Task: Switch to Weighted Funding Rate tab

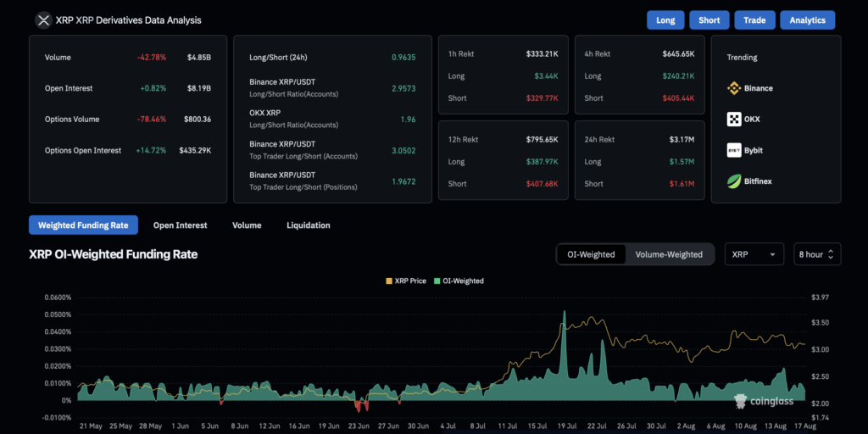Action: tap(83, 225)
